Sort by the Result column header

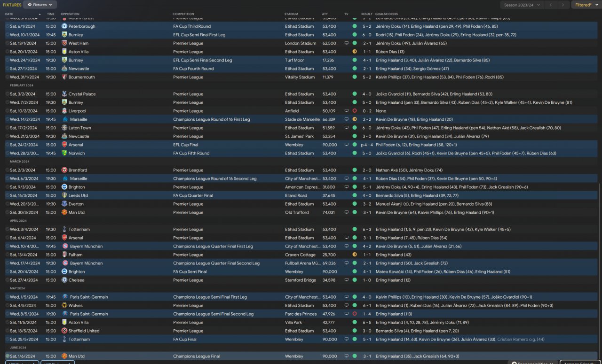[x=367, y=14]
